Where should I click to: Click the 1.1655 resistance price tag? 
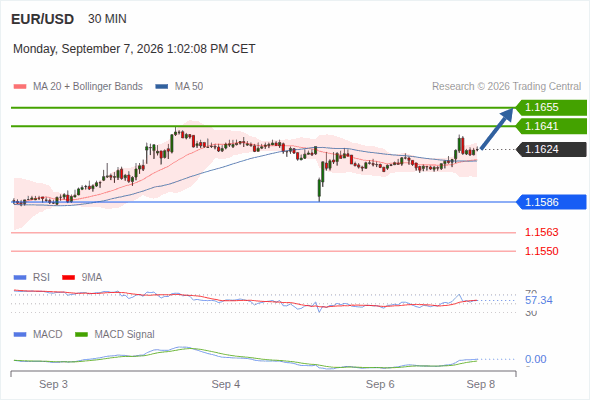(x=551, y=108)
